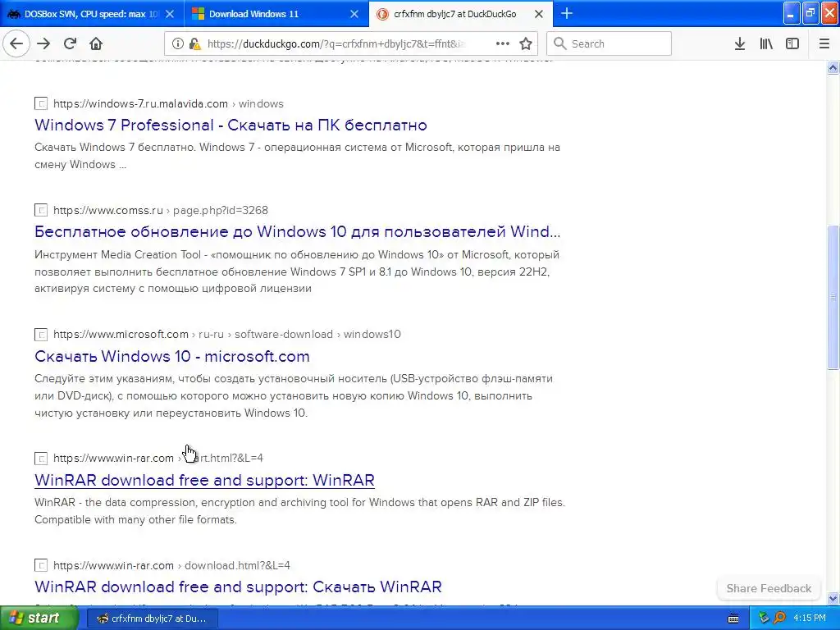
Task: Switch to DOSBox SVN tab
Action: click(92, 14)
